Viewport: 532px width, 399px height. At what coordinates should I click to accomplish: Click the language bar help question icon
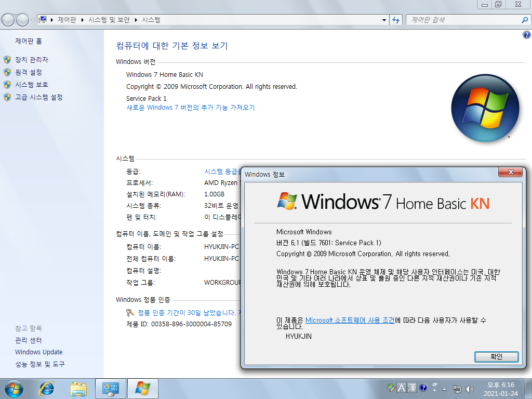pos(423,388)
